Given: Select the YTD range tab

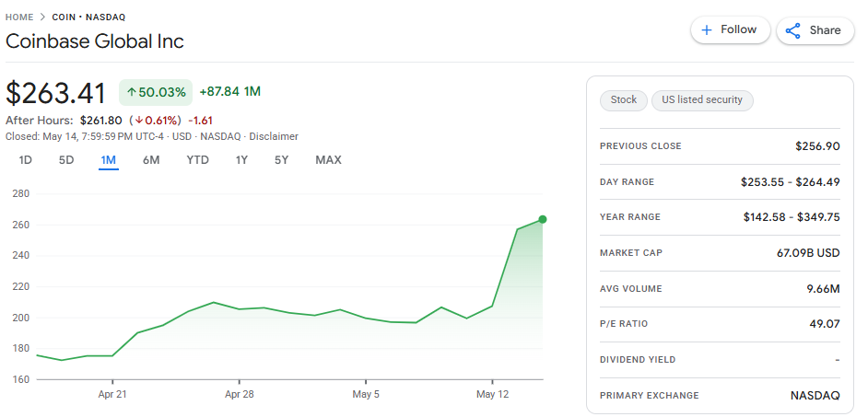Looking at the screenshot, I should (x=197, y=160).
